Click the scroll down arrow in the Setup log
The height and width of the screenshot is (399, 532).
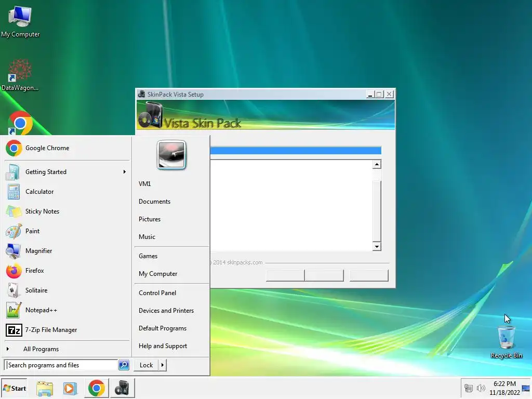click(x=377, y=247)
